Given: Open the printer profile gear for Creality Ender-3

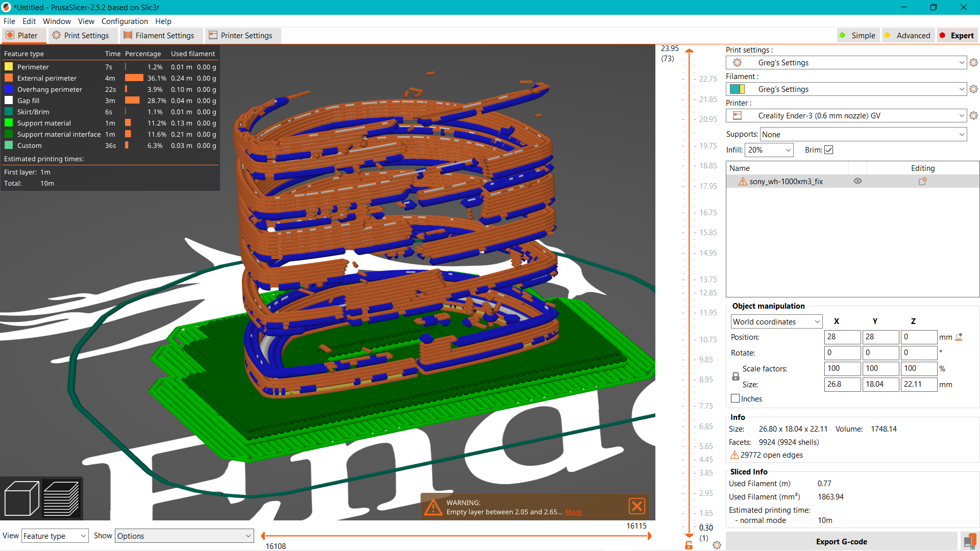Looking at the screenshot, I should pyautogui.click(x=973, y=115).
